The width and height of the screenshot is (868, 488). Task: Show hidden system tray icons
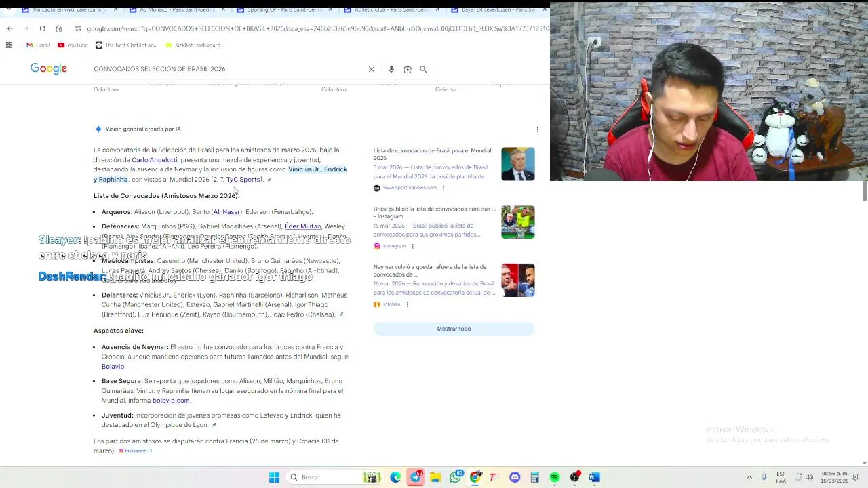(749, 477)
